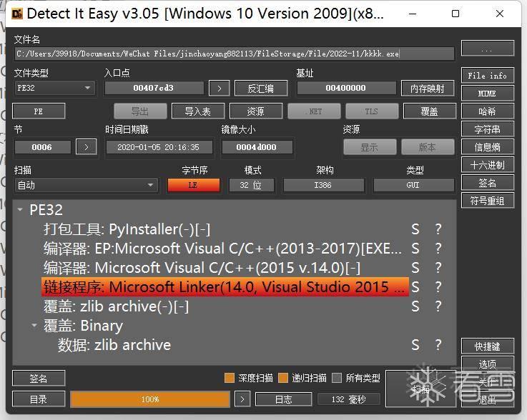The image size is (527, 420).
Task: Click the LE byte order button
Action: click(x=194, y=185)
